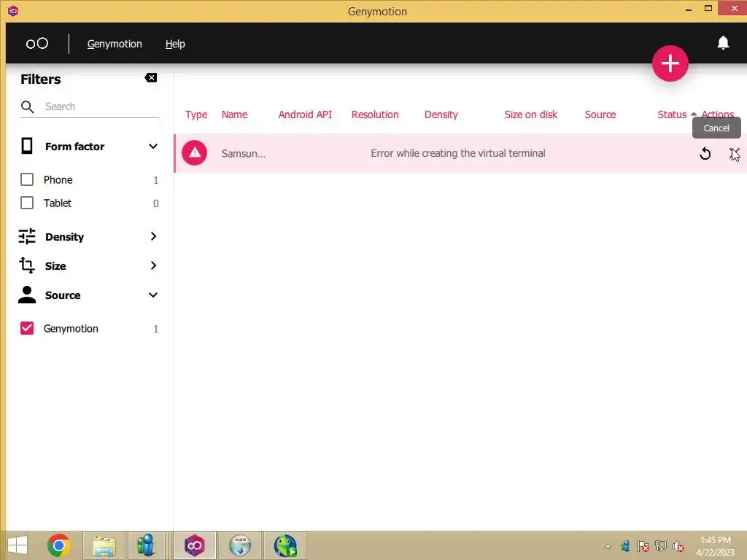Viewport: 747px width, 560px height.
Task: Click the network icon in system tray
Action: 660,546
